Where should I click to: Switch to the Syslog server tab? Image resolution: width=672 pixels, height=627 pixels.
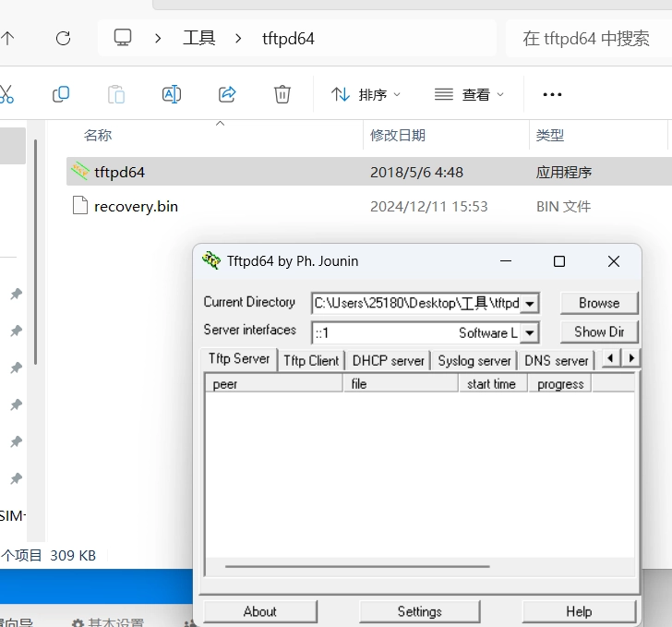coord(474,361)
